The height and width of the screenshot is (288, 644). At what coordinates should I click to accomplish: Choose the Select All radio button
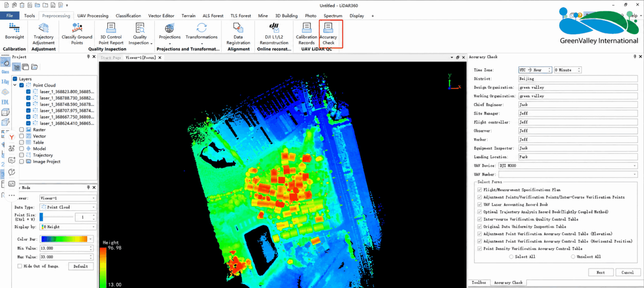[x=511, y=257]
